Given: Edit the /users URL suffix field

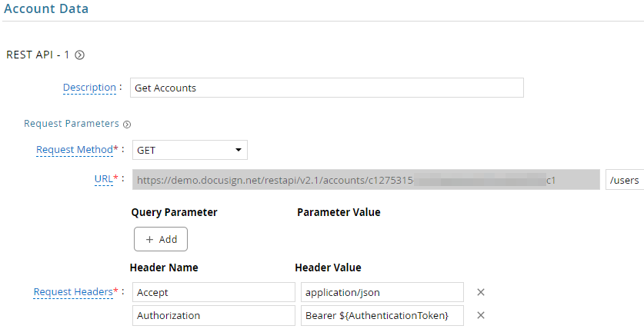Looking at the screenshot, I should (625, 180).
